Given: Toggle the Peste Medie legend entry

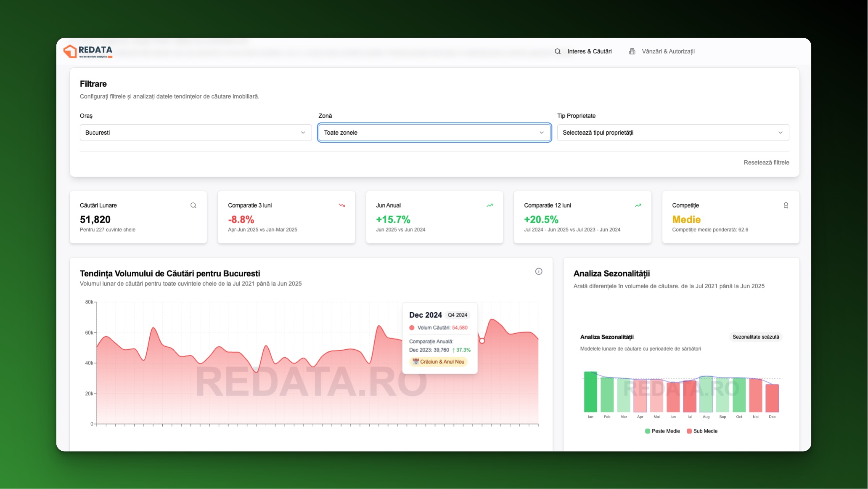Looking at the screenshot, I should [662, 431].
